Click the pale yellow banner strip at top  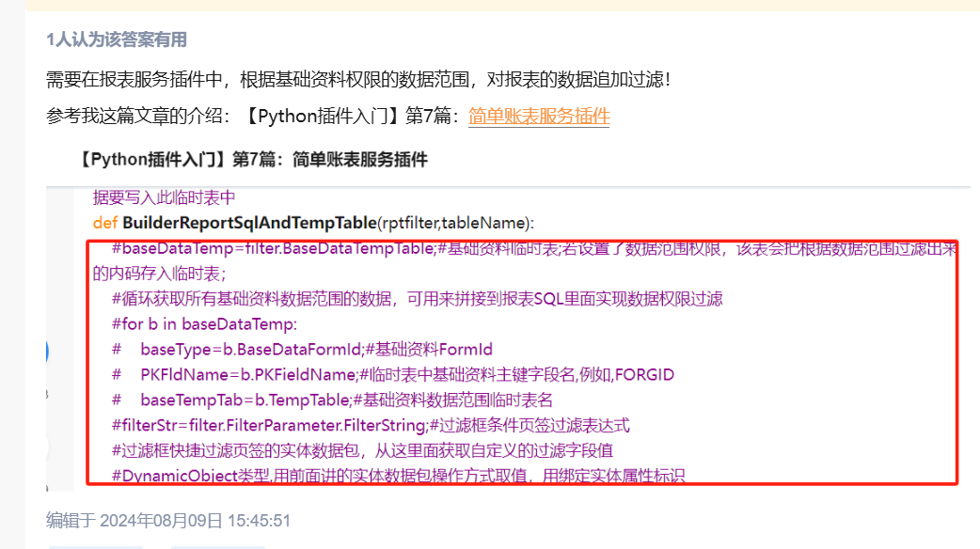point(502,5)
